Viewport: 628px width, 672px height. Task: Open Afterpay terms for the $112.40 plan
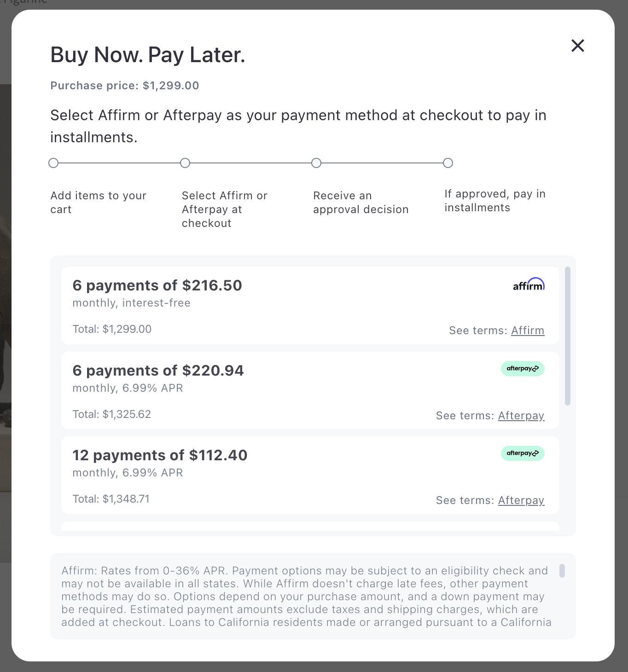(x=521, y=500)
